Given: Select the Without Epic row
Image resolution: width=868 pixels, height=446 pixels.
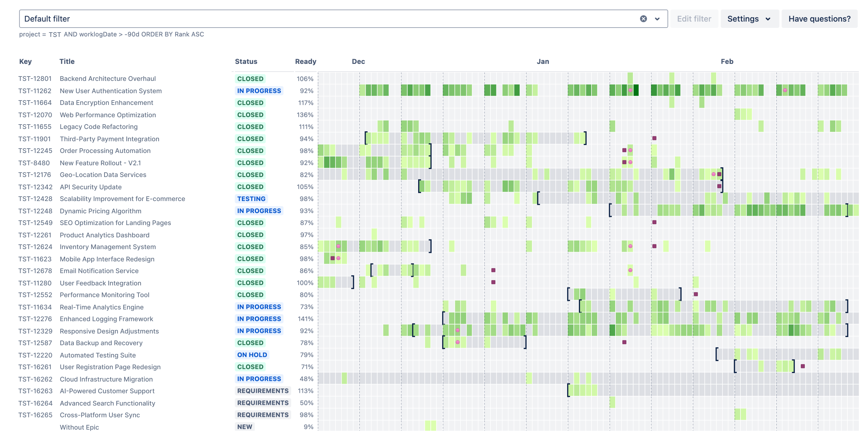Looking at the screenshot, I should pos(79,427).
